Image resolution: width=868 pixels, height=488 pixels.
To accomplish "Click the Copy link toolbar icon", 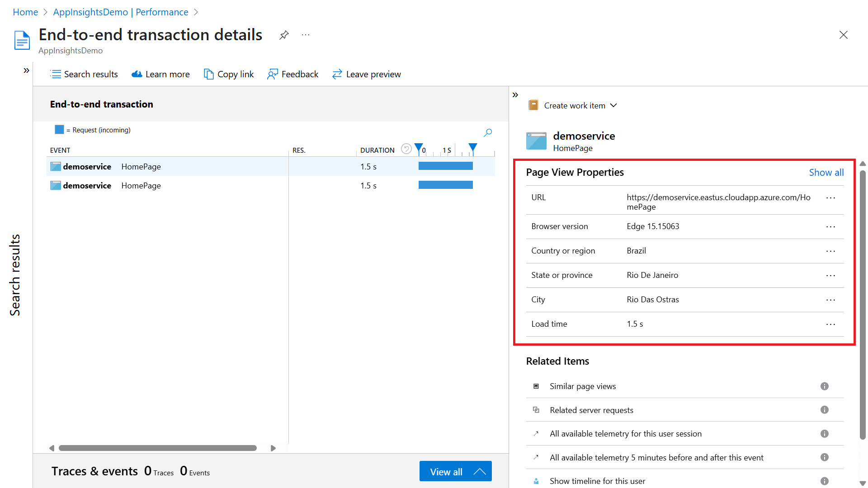I will click(208, 74).
